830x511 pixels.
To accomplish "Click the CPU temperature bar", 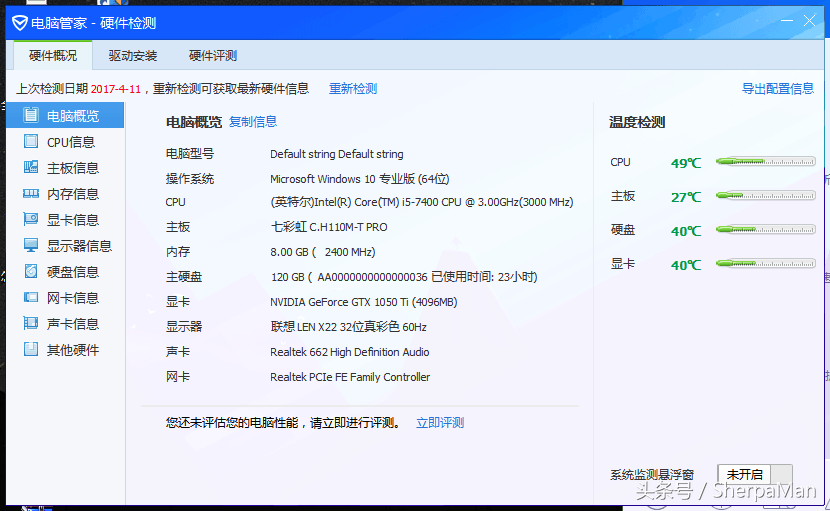I will (765, 162).
